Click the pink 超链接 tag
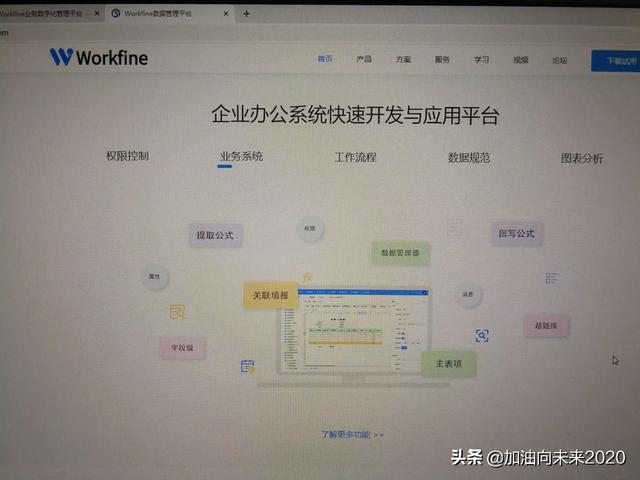 (546, 326)
